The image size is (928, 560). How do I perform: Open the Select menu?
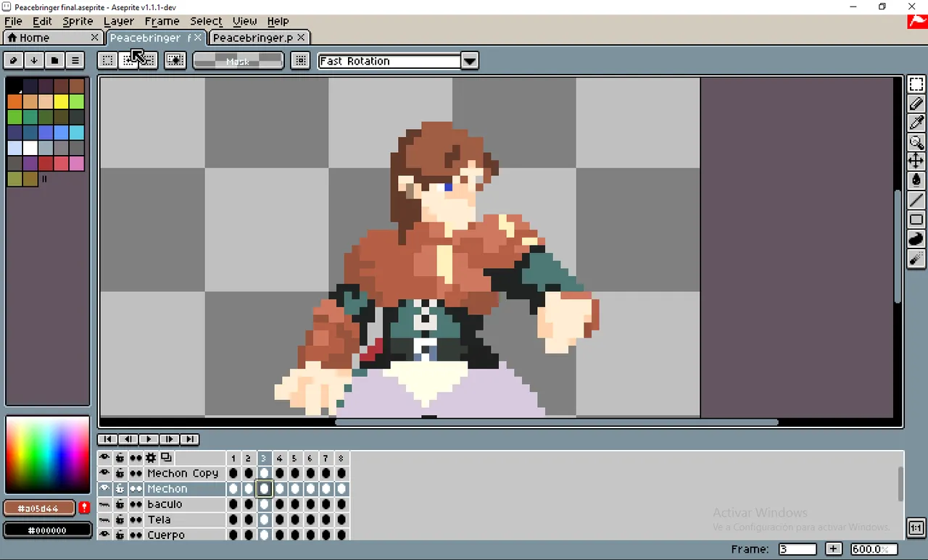(206, 21)
